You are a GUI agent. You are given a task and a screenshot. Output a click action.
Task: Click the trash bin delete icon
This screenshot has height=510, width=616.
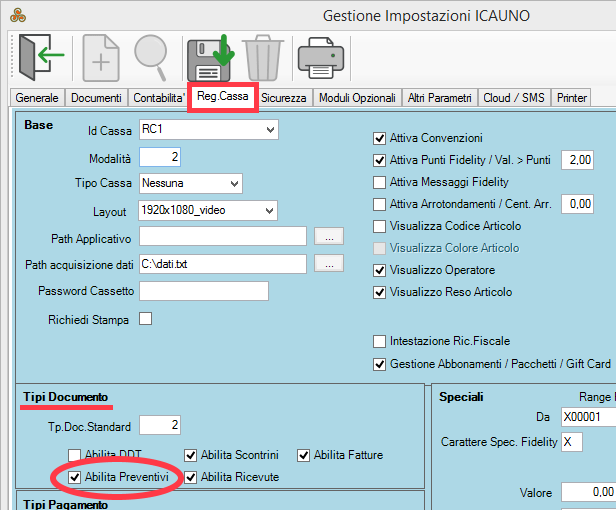click(263, 57)
